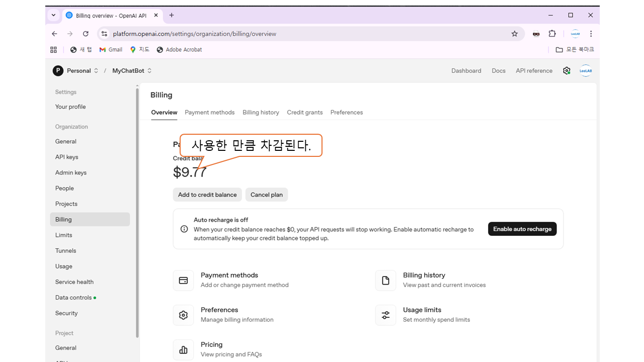The image size is (644, 362).
Task: Click Enable auto recharge button
Action: [x=522, y=229]
